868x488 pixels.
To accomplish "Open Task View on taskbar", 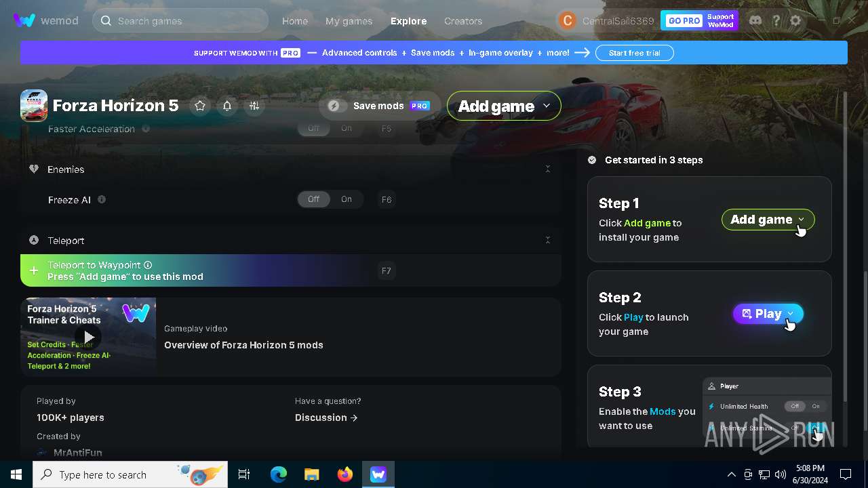I will click(244, 474).
